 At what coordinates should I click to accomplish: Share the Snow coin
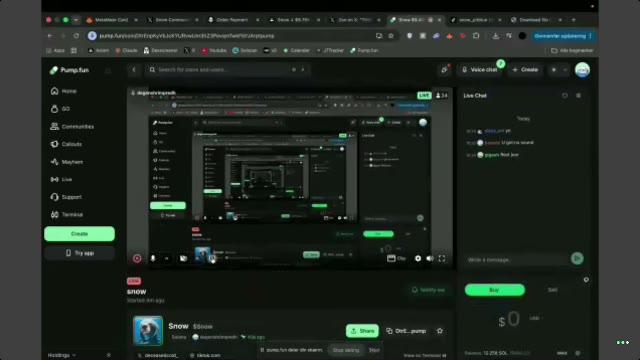click(x=362, y=331)
